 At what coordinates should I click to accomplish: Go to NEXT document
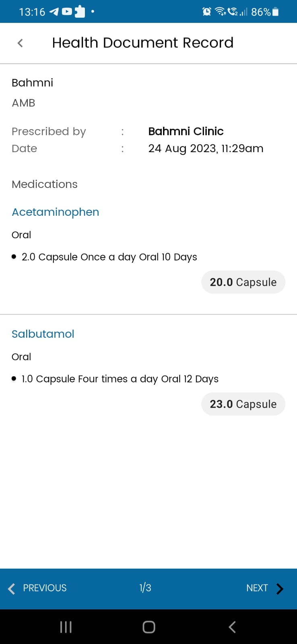[257, 588]
